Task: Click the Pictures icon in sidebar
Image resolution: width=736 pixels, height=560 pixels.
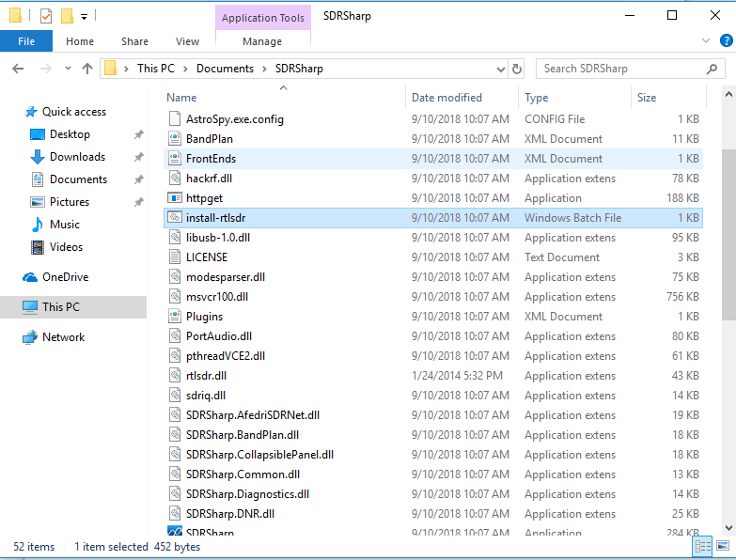Action: click(x=37, y=202)
